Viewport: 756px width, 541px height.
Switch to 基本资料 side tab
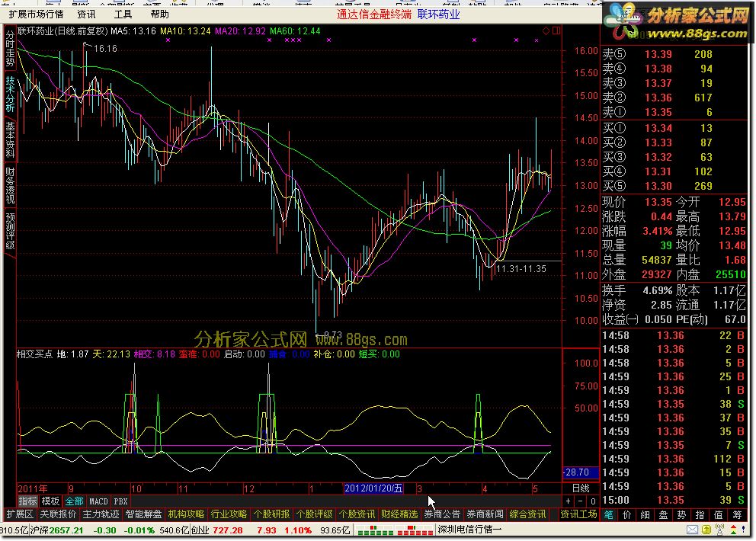click(10, 139)
